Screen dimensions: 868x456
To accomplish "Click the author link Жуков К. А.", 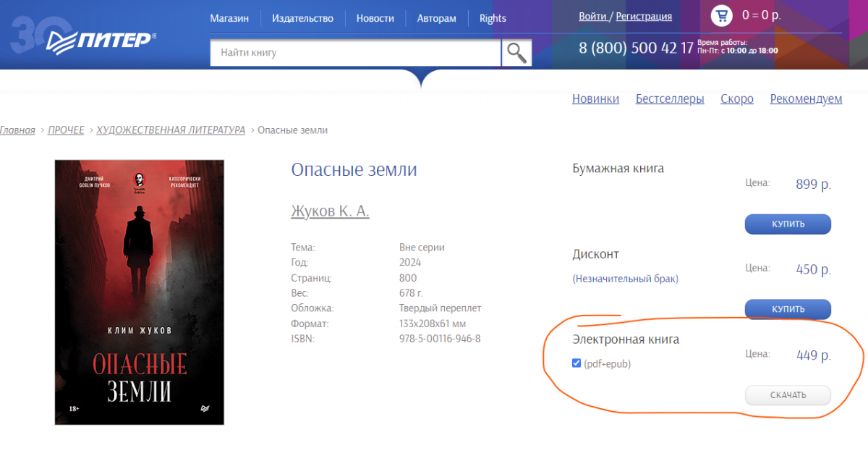I will click(x=330, y=211).
